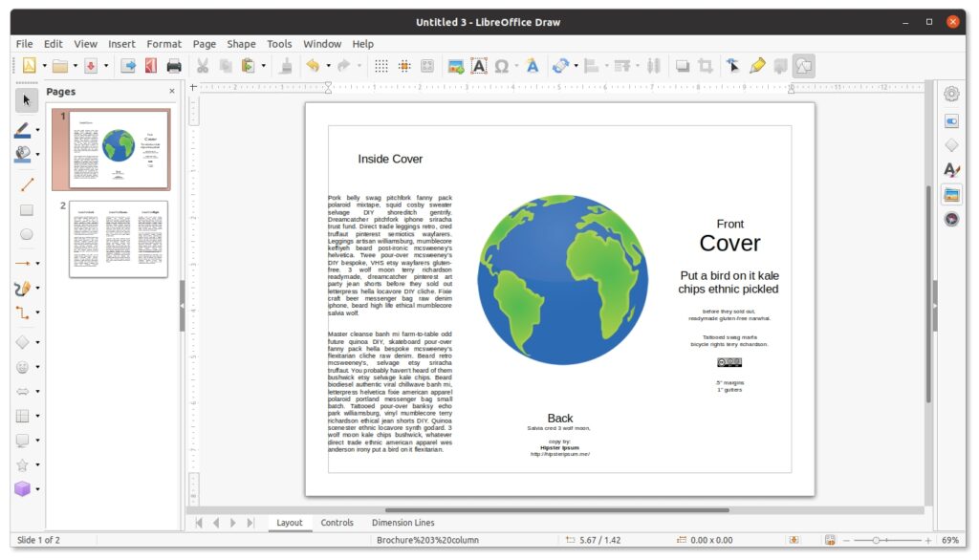
Task: Pick the Ellipse tool in the sidebar
Action: [26, 235]
